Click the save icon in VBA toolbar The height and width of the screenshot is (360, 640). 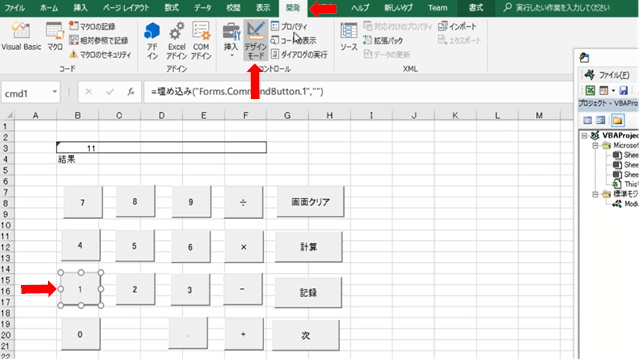pyautogui.click(x=623, y=90)
